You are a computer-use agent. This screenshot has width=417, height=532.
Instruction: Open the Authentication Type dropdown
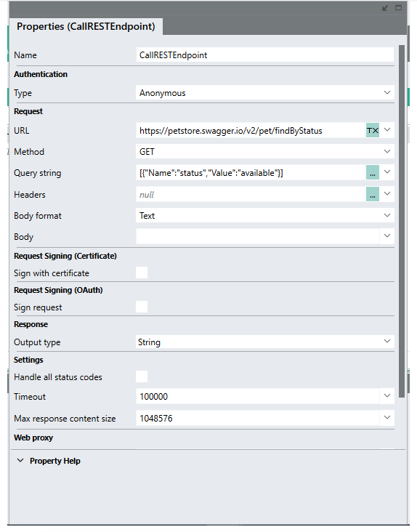[264, 92]
